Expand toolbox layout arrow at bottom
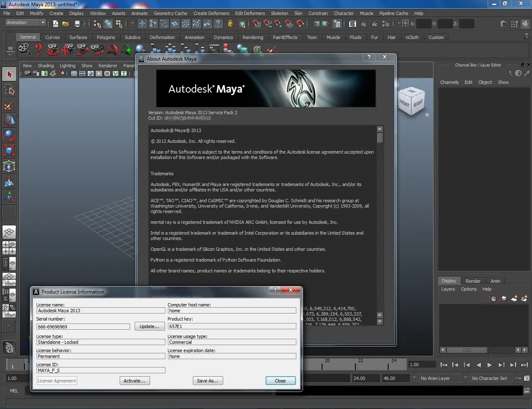532x409 pixels. click(x=9, y=326)
